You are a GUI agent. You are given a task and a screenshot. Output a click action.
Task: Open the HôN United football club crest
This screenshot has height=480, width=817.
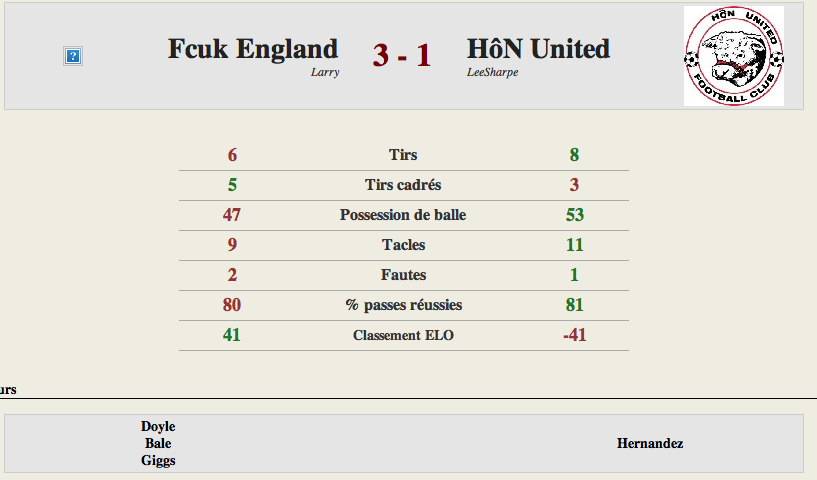(x=734, y=56)
